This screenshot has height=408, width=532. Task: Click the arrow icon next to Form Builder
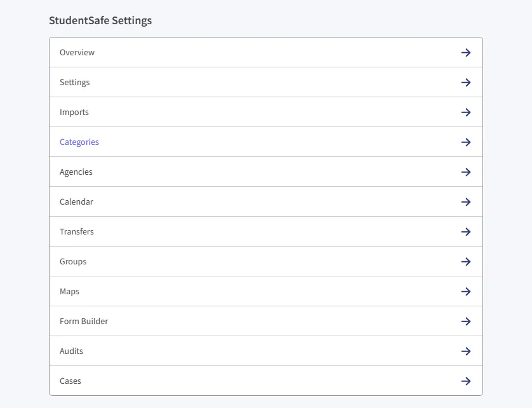tap(466, 322)
